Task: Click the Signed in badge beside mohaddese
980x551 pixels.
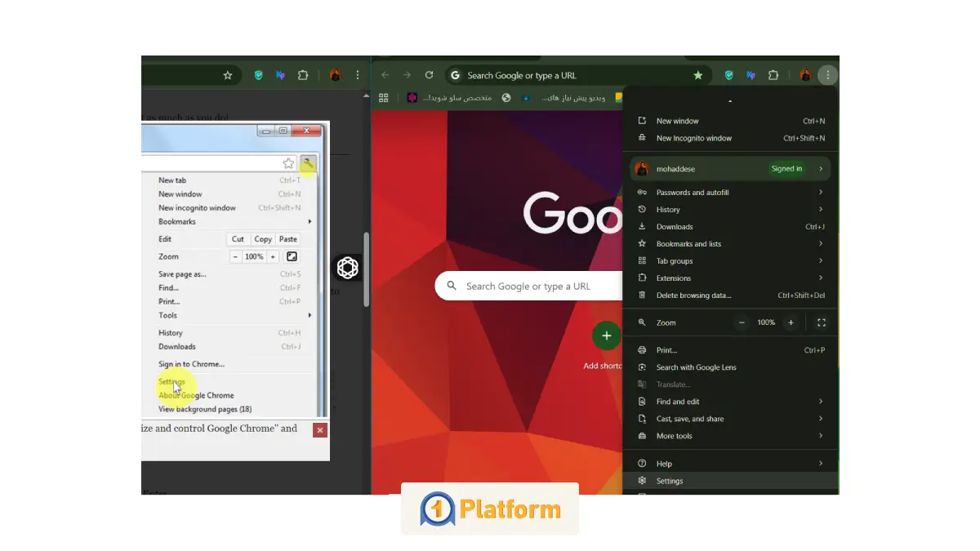Action: [786, 169]
